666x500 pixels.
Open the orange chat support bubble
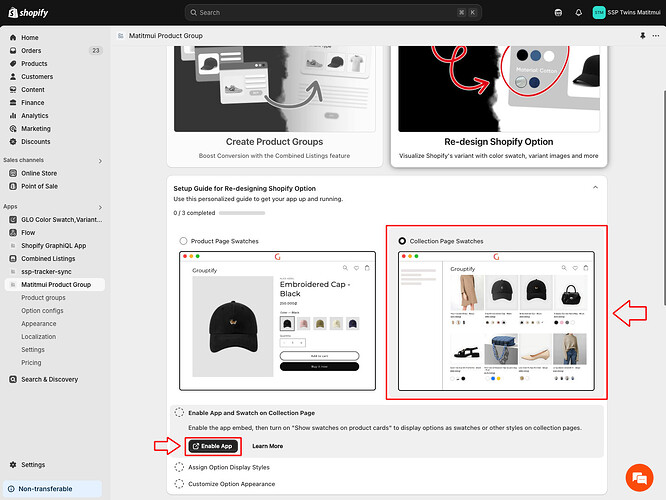click(636, 475)
